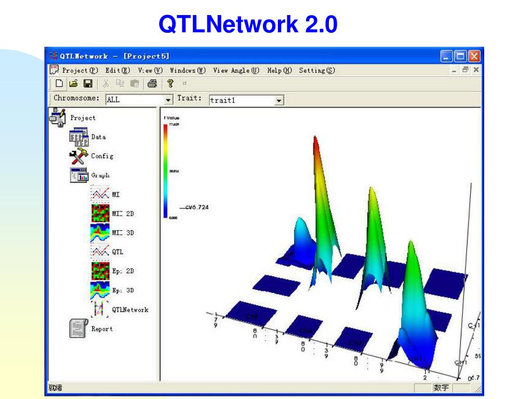Minimize the inner Project5 document window

click(x=454, y=70)
